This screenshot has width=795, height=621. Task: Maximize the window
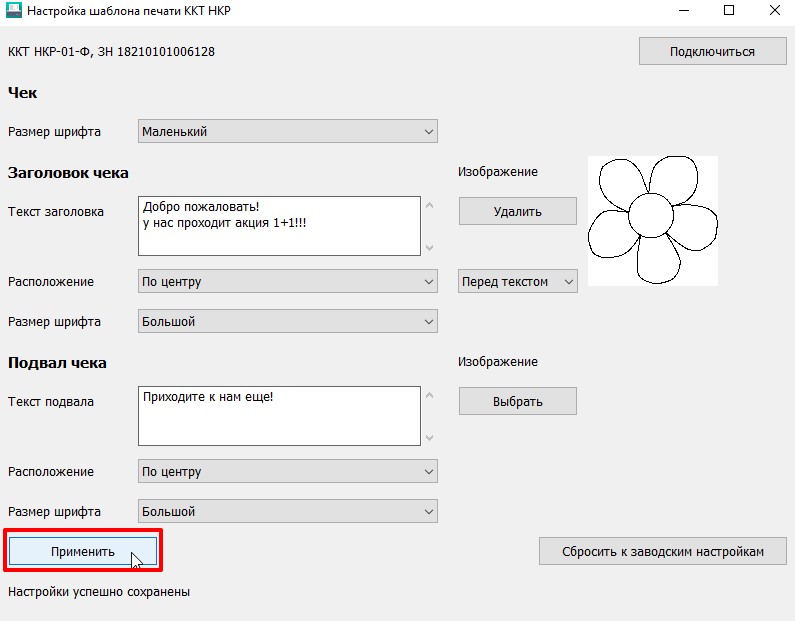(729, 10)
